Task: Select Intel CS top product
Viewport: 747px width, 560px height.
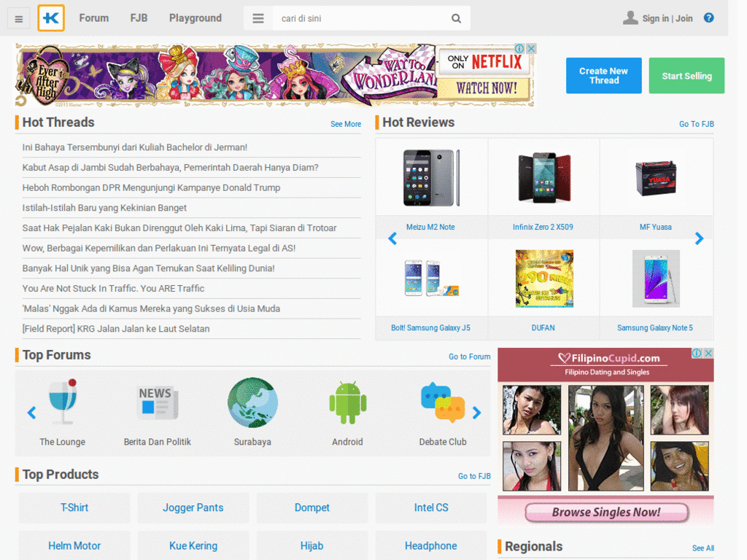Action: tap(431, 507)
